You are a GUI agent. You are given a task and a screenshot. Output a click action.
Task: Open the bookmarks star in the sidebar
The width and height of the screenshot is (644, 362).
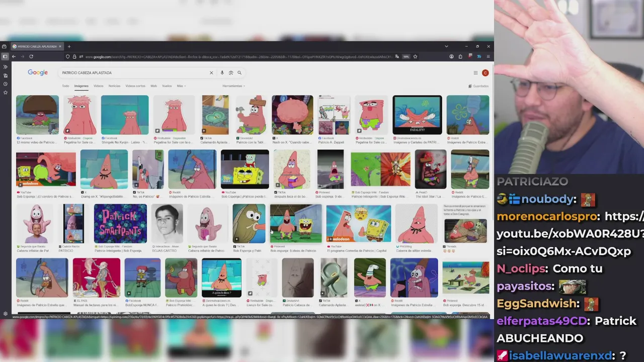click(x=6, y=93)
